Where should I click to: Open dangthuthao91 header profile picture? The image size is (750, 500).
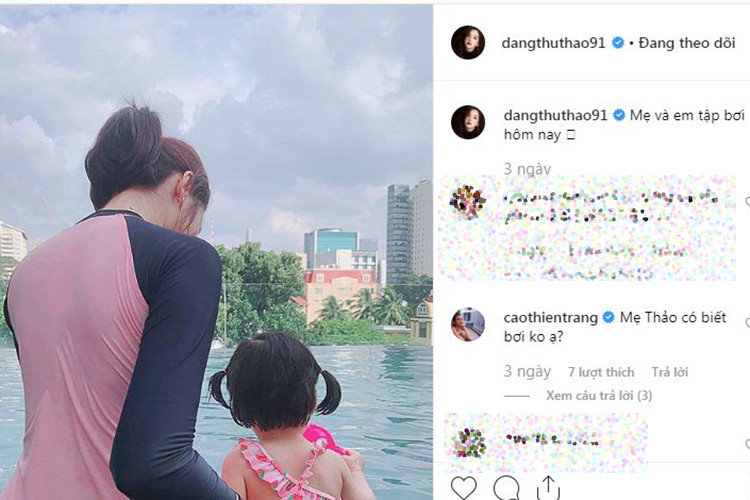coord(468,43)
